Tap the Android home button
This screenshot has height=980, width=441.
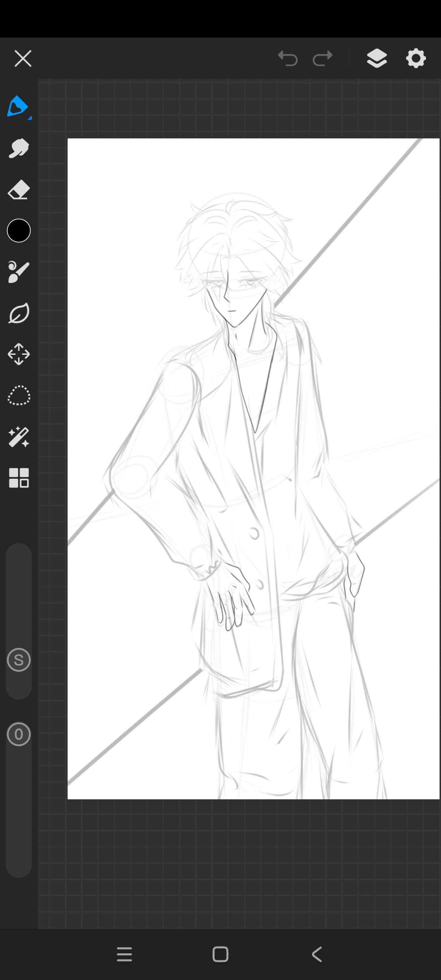click(220, 954)
